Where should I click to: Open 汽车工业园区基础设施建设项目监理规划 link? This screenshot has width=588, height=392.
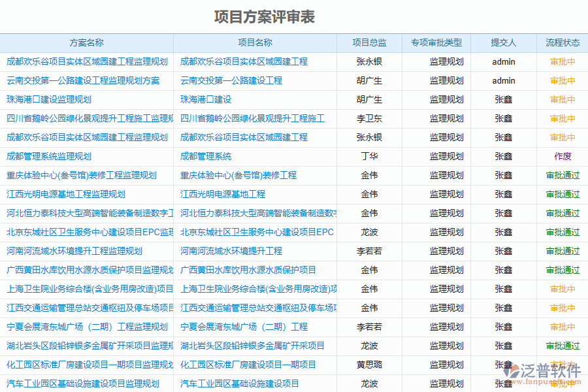83,384
